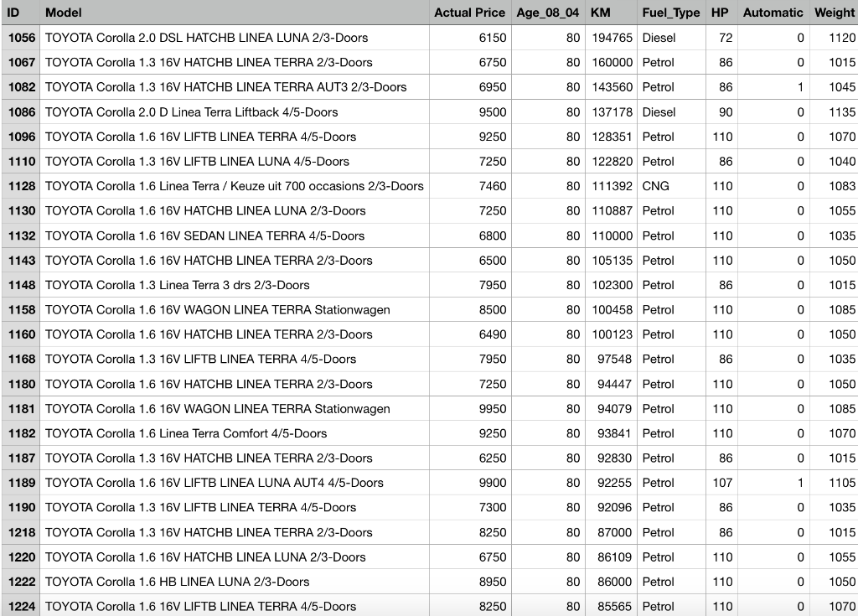Image resolution: width=858 pixels, height=616 pixels.
Task: Click the HP cell showing 107
Action: 721,483
